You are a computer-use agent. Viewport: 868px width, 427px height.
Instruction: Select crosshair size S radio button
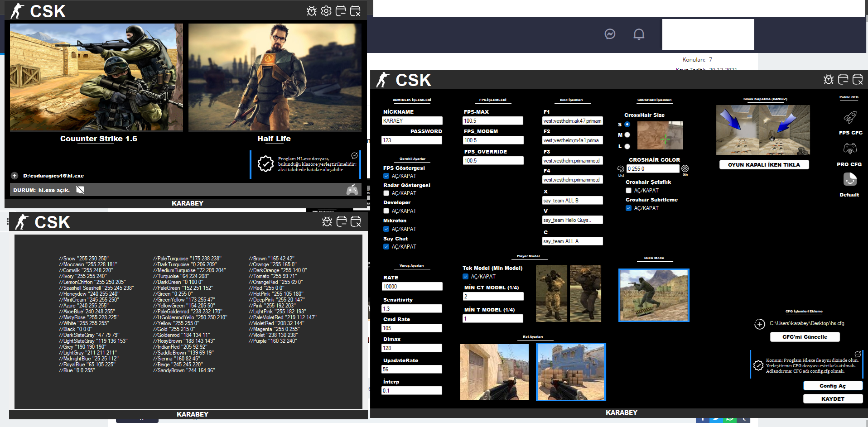pos(627,125)
